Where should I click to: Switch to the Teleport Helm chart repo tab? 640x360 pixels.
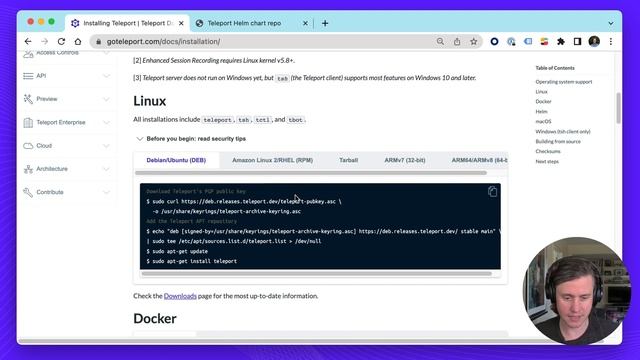coord(244,23)
